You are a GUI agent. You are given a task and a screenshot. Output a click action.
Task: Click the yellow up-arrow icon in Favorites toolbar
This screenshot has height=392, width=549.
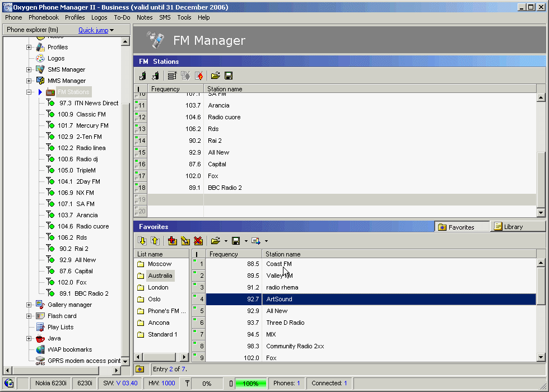(x=155, y=241)
